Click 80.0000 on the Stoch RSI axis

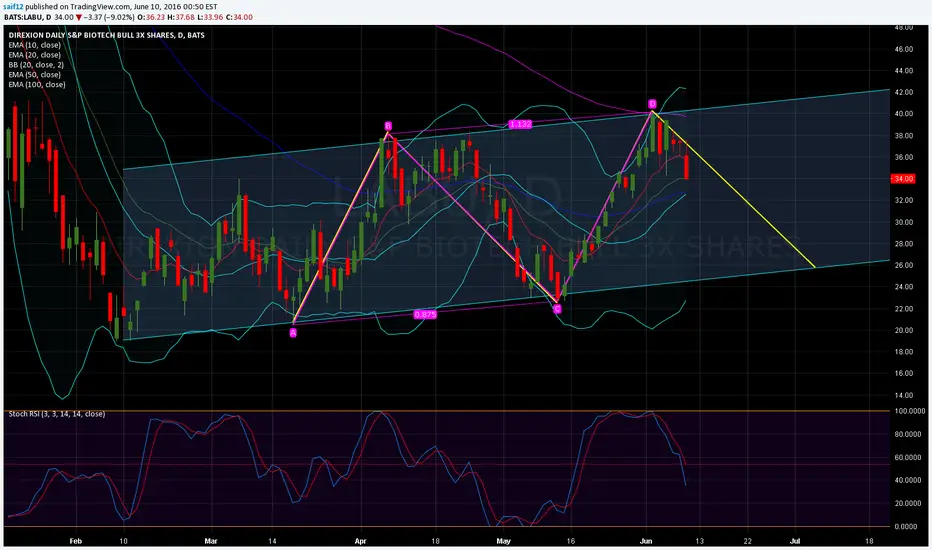[x=910, y=434]
